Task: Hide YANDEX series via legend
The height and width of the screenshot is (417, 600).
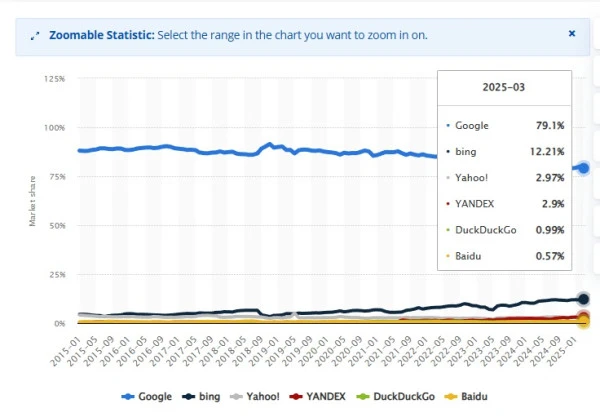Action: point(318,396)
